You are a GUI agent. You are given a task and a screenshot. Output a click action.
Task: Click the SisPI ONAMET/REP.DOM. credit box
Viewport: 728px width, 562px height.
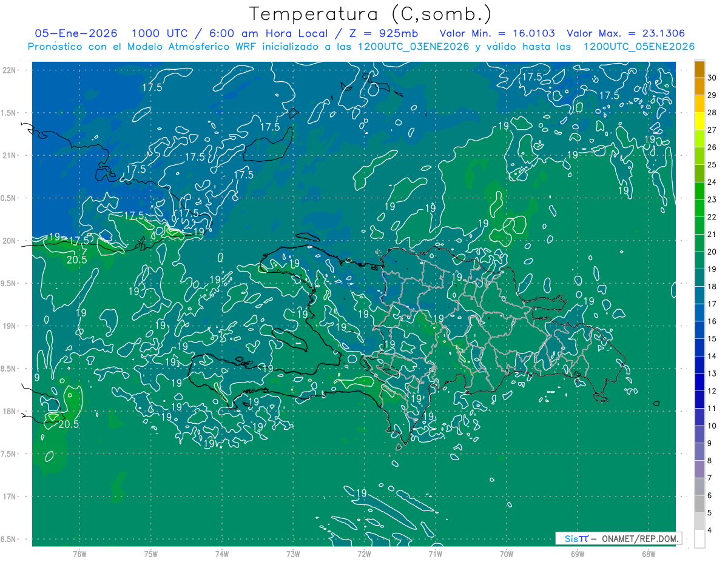coord(618,538)
